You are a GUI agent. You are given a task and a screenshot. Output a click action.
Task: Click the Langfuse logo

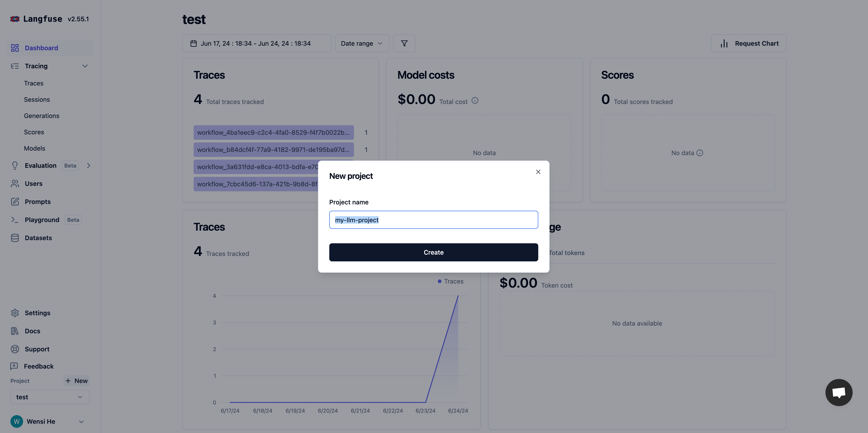[15, 19]
